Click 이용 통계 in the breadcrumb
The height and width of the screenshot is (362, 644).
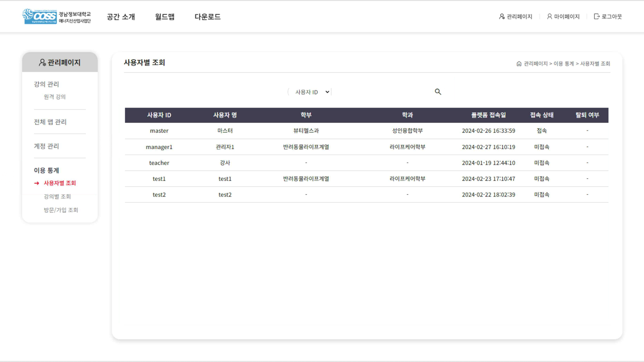[x=563, y=64]
